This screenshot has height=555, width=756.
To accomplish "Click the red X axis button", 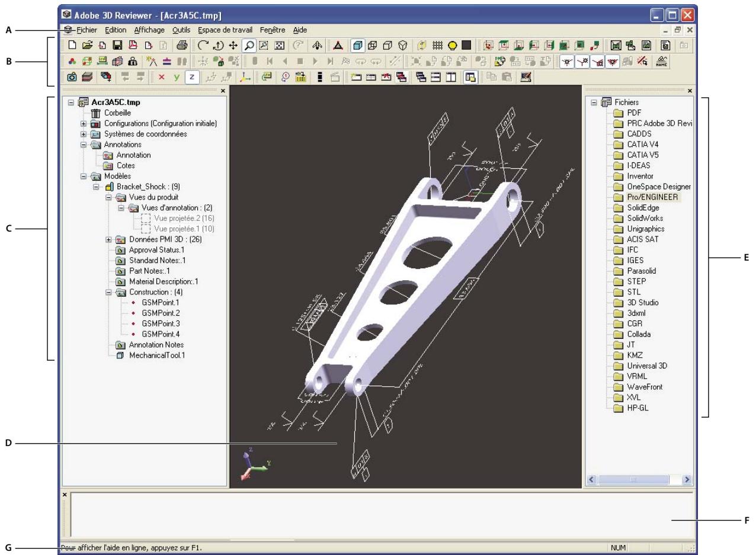I will (161, 76).
